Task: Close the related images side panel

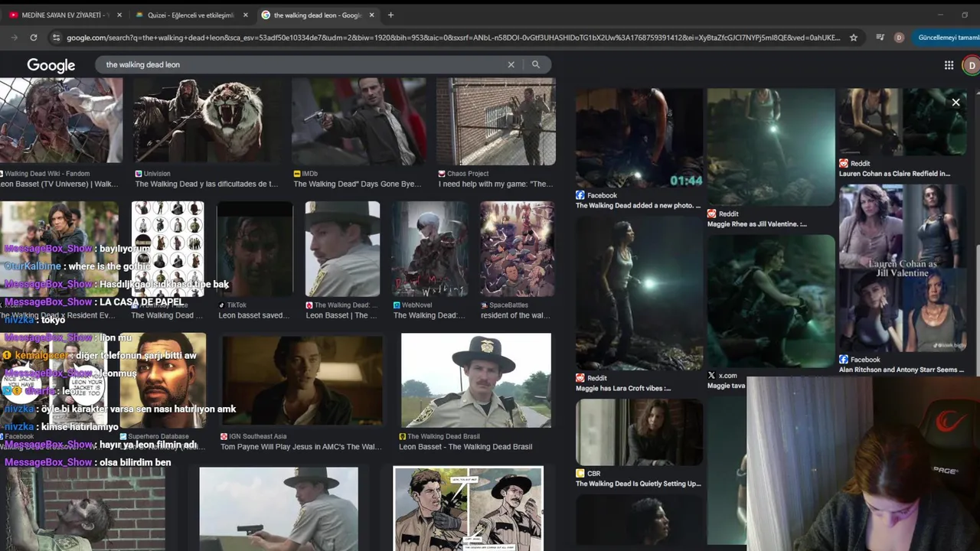Action: click(955, 102)
